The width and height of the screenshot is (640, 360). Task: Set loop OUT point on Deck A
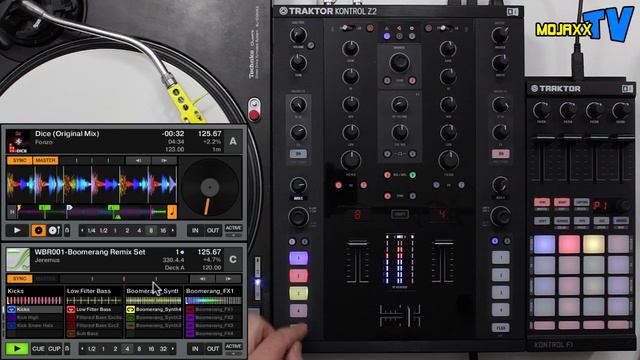coord(213,231)
